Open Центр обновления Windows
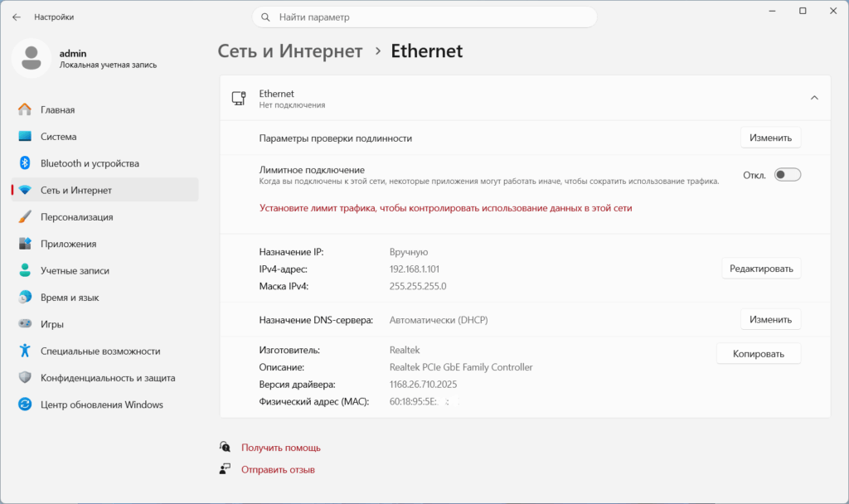This screenshot has height=504, width=849. (x=105, y=405)
